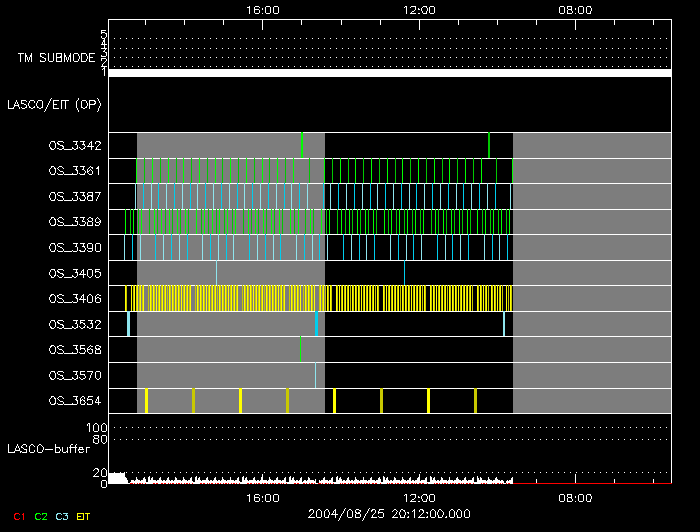
Task: Select the leftmost yellow marker in OS_3654 row
Action: point(146,400)
